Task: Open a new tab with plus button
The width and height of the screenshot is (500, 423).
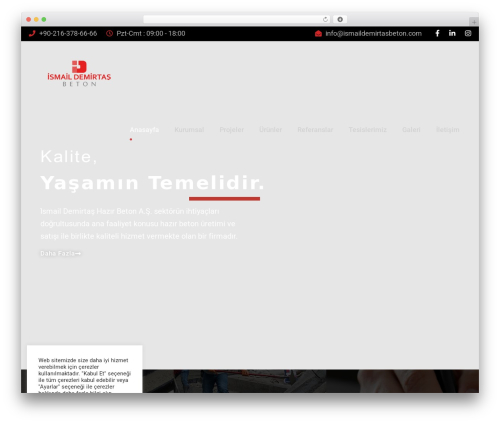Action: (474, 22)
